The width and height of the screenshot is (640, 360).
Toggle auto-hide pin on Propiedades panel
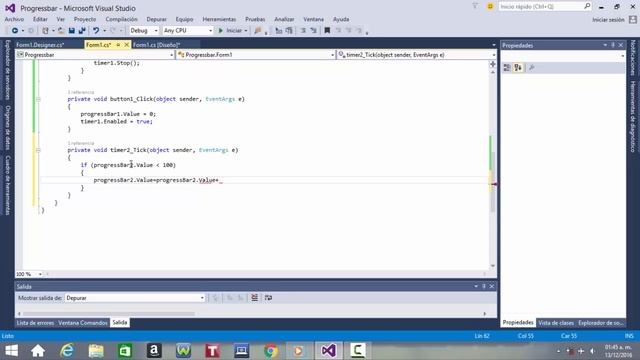click(x=613, y=45)
